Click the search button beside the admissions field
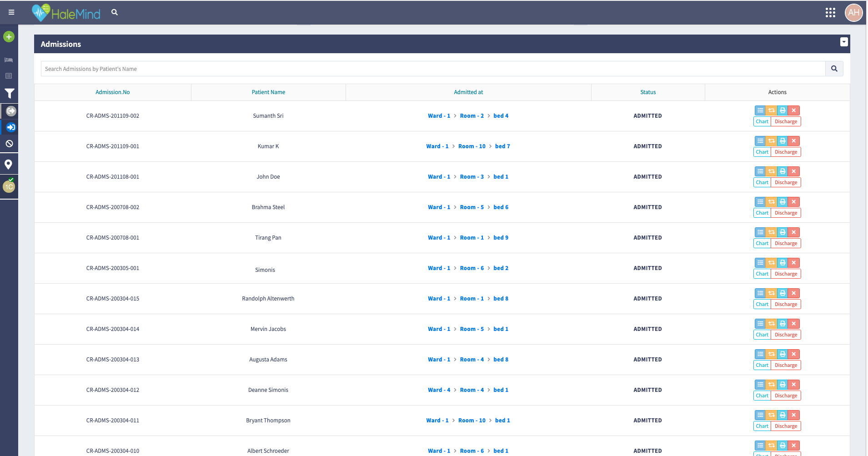868x456 pixels. (x=834, y=69)
